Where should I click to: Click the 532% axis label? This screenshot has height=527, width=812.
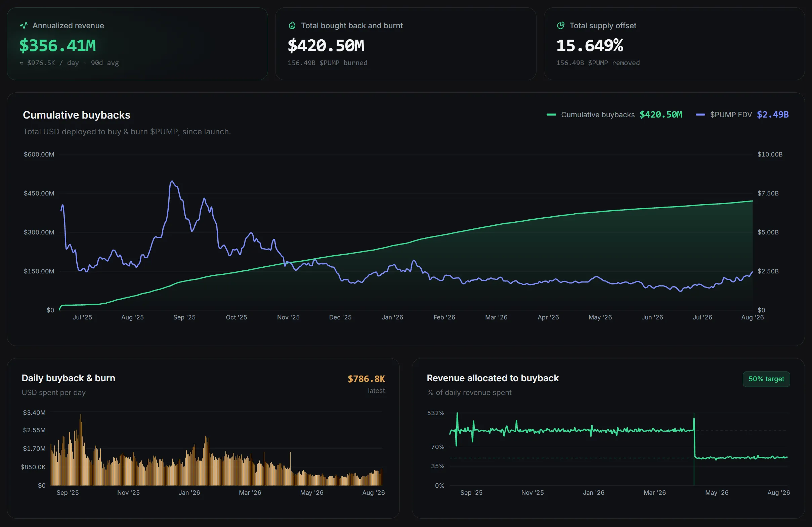coord(436,413)
